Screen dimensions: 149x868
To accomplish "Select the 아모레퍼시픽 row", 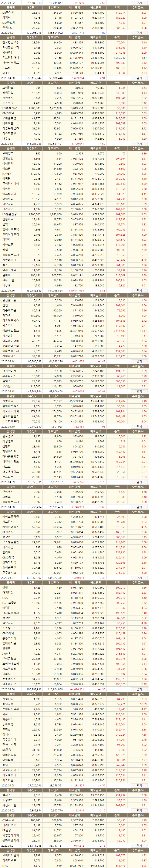I will click(74, 411).
